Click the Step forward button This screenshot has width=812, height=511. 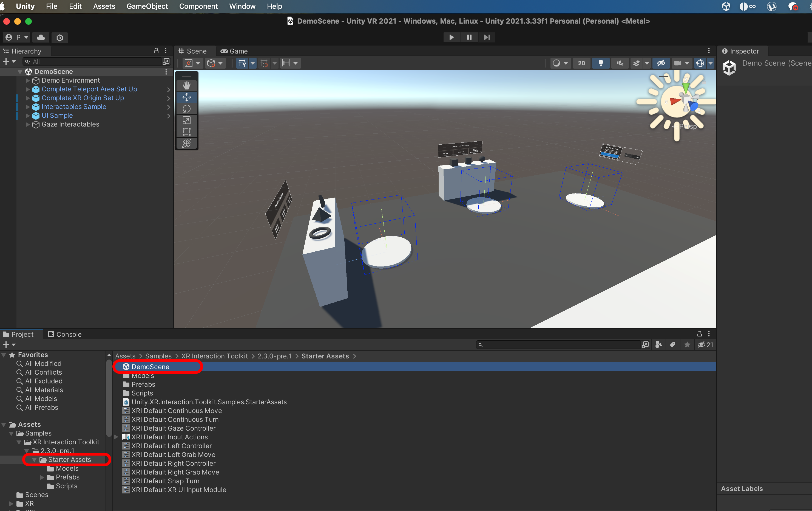pos(486,37)
